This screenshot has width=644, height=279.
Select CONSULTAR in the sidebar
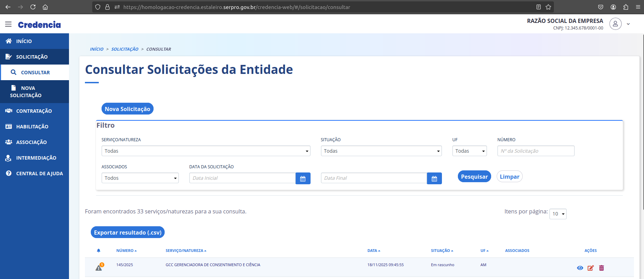pos(35,72)
